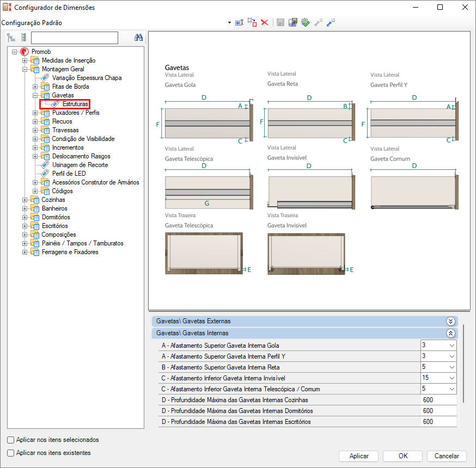
Task: Click the collapse all tree icon
Action: pos(23,38)
